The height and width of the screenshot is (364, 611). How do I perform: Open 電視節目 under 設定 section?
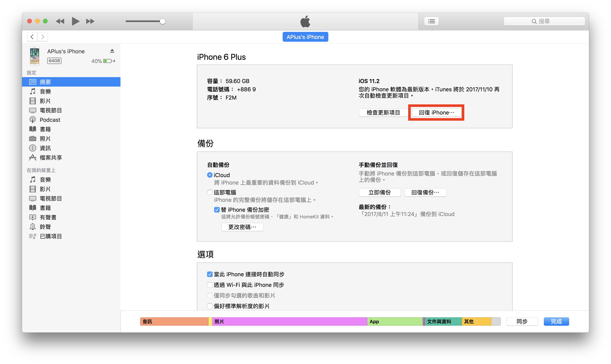click(71, 110)
